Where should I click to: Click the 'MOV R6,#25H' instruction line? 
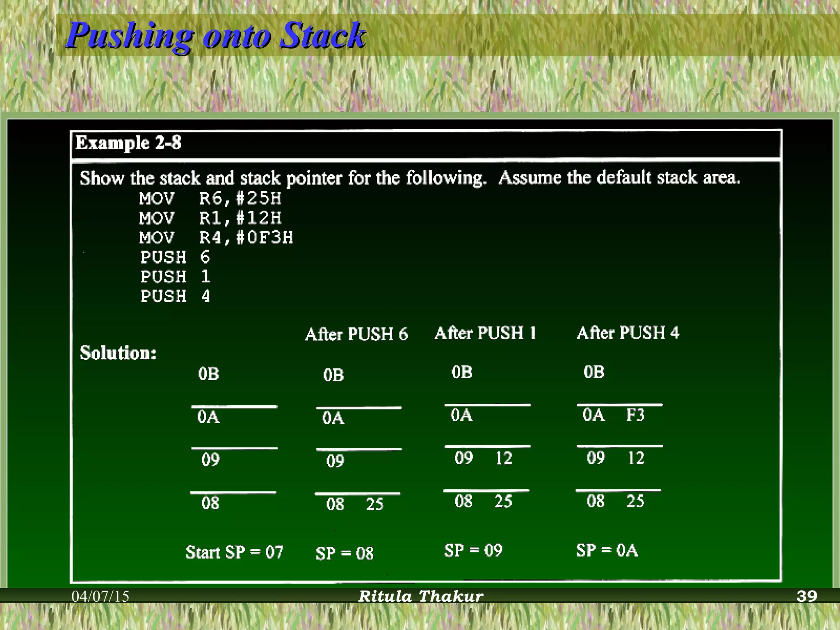pos(210,199)
